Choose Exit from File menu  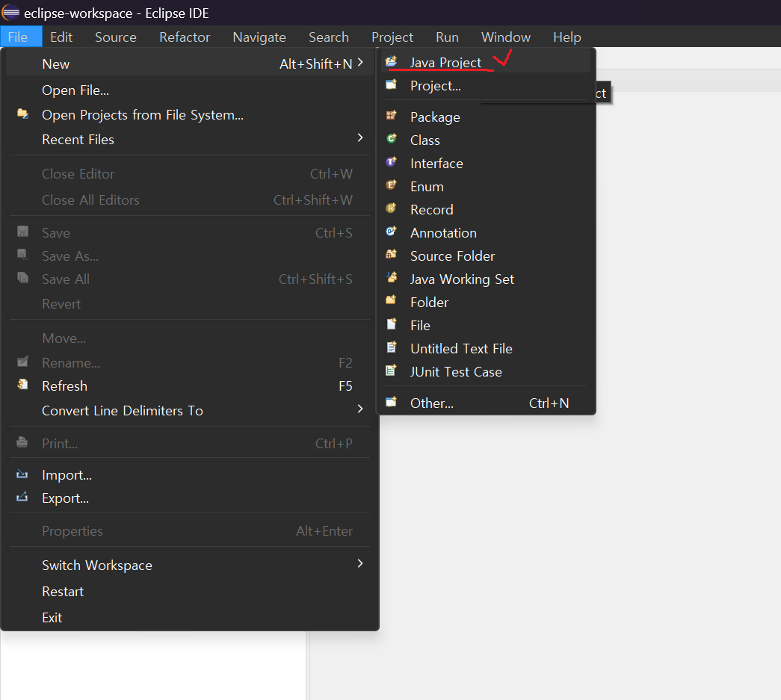(52, 618)
